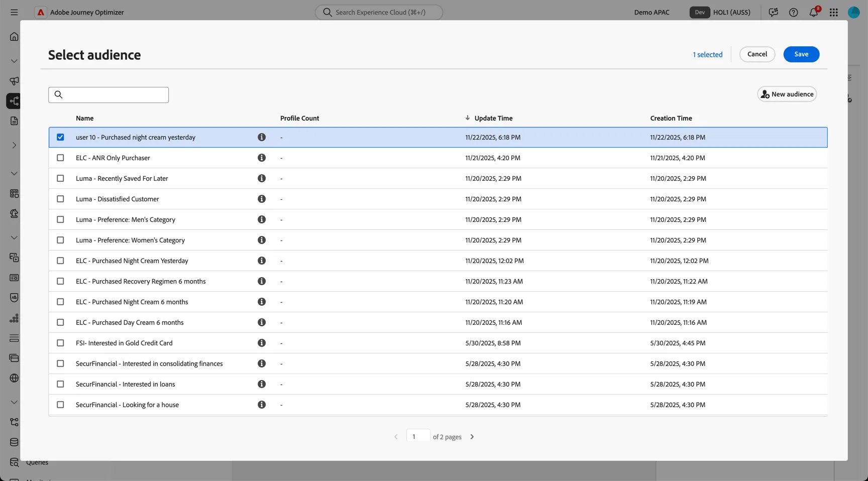The image size is (868, 481).
Task: Open the Campaigns megaphone sidebar icon
Action: tap(14, 81)
